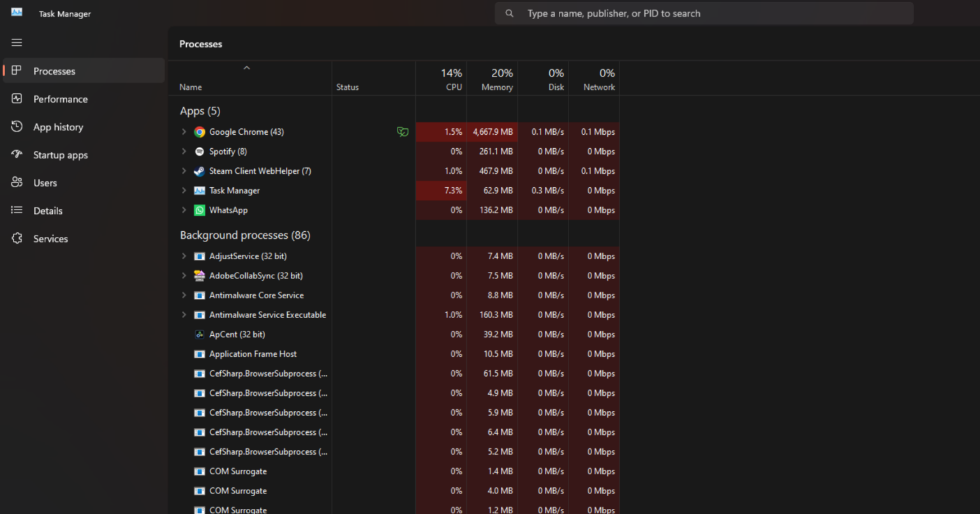
Task: Click the Spotify app icon
Action: tap(200, 151)
